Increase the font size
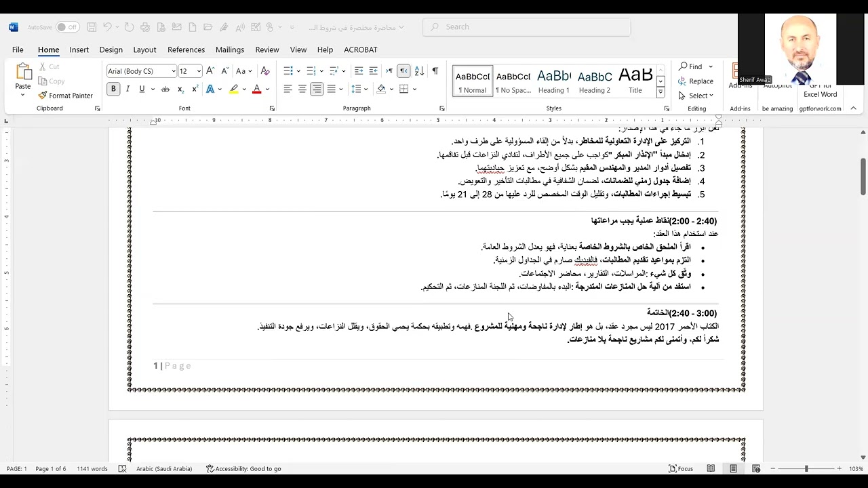This screenshot has width=868, height=488. pos(210,71)
